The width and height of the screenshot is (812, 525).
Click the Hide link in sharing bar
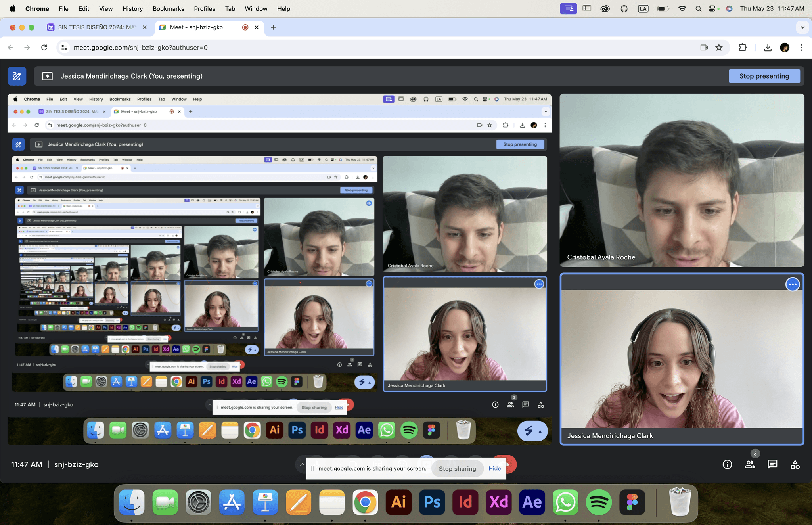click(494, 468)
